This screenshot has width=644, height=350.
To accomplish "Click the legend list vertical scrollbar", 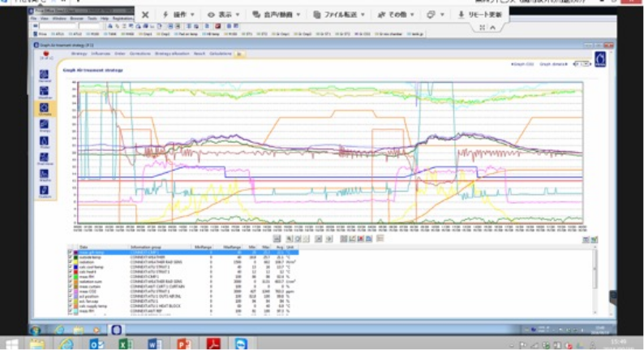I will [595, 282].
